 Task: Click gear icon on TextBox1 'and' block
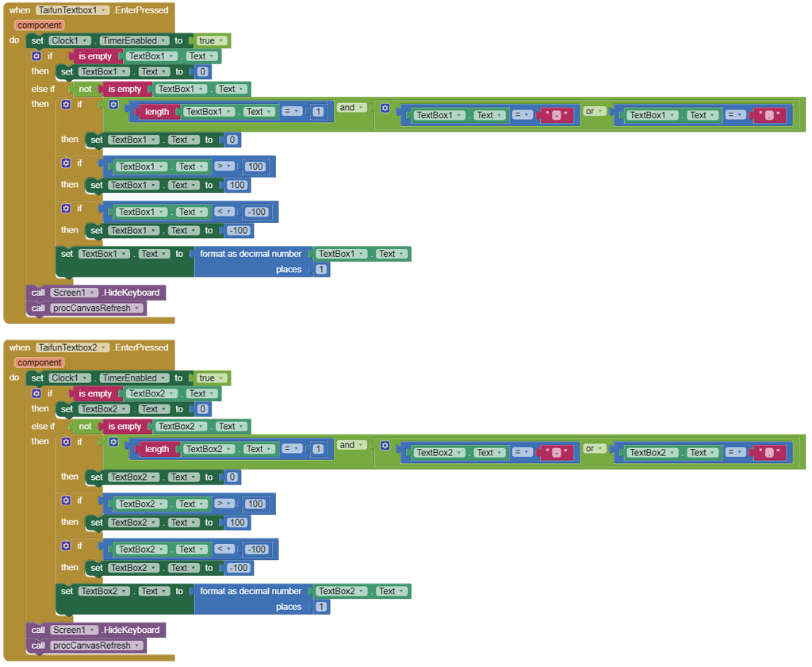113,105
